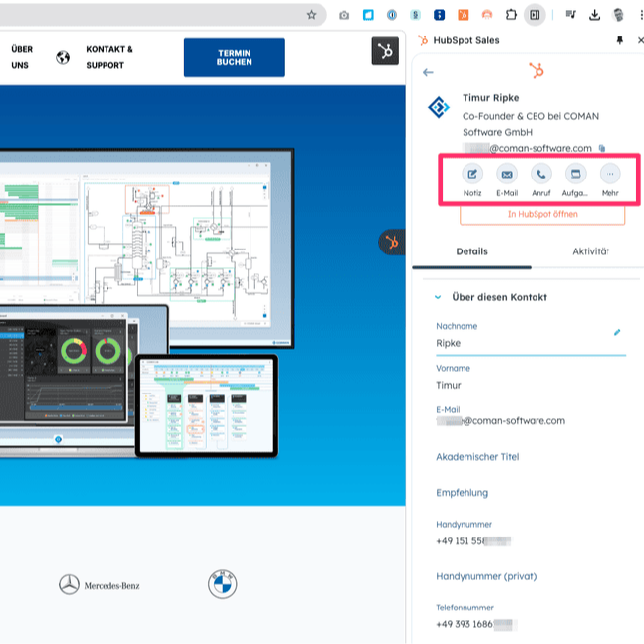Open the Chrome profile avatar
This screenshot has height=644, width=644.
coord(618,15)
